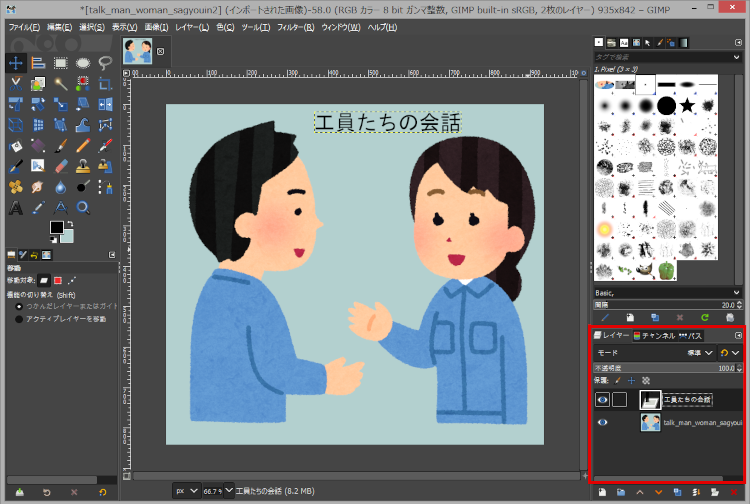The image size is (750, 504).
Task: Select アクティブレイヤーを移動 radio option
Action: [x=19, y=319]
